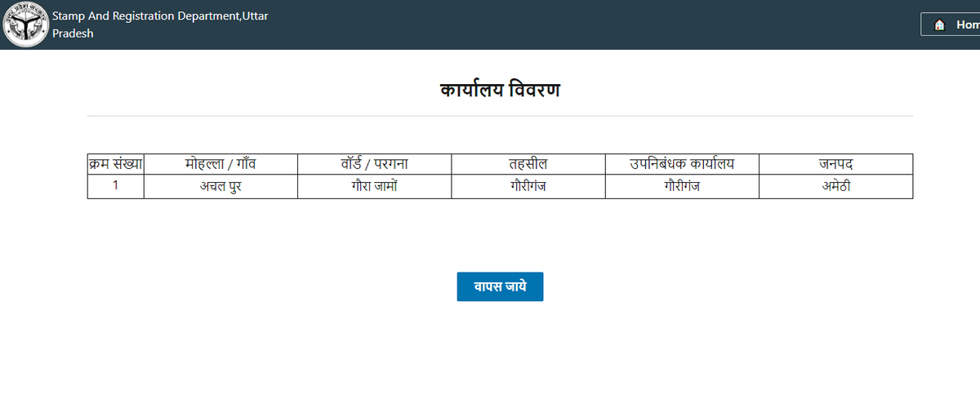Click the तहसील column header
The image size is (980, 395).
point(528,164)
